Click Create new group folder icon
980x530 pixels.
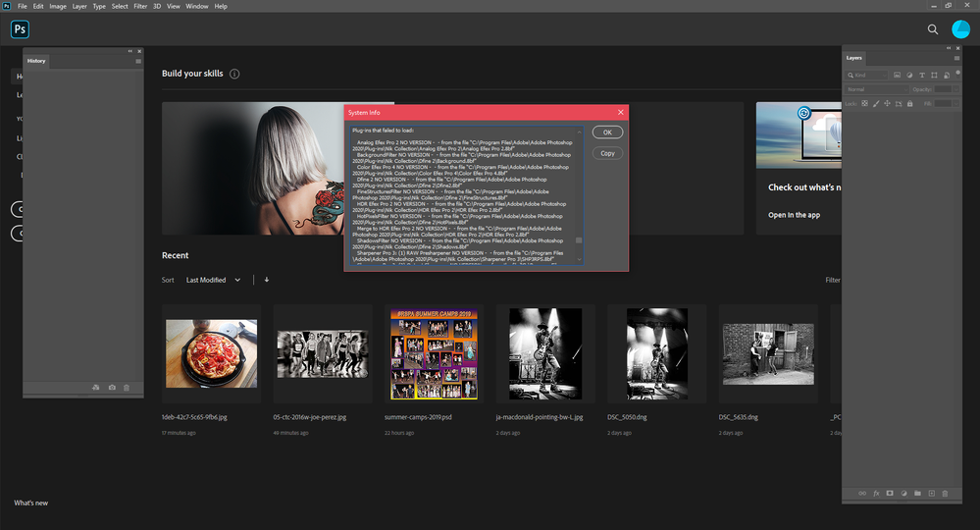point(917,493)
